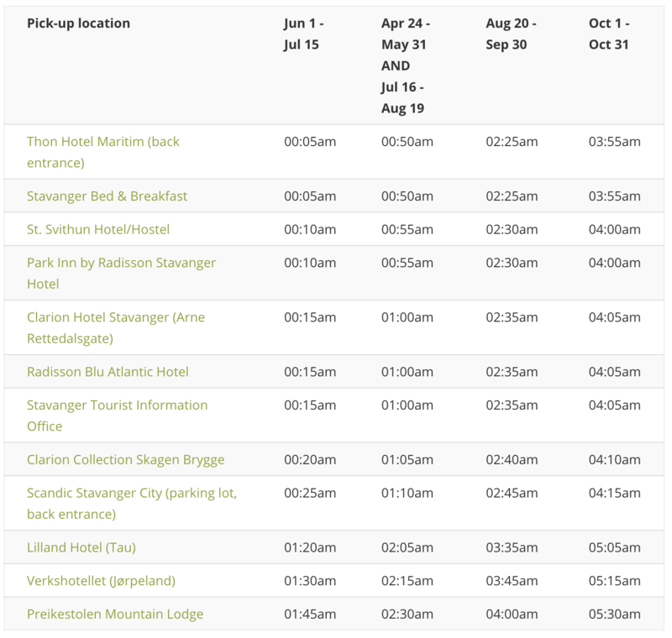Open Thon Hotel Maritim pick-up link

102,142
